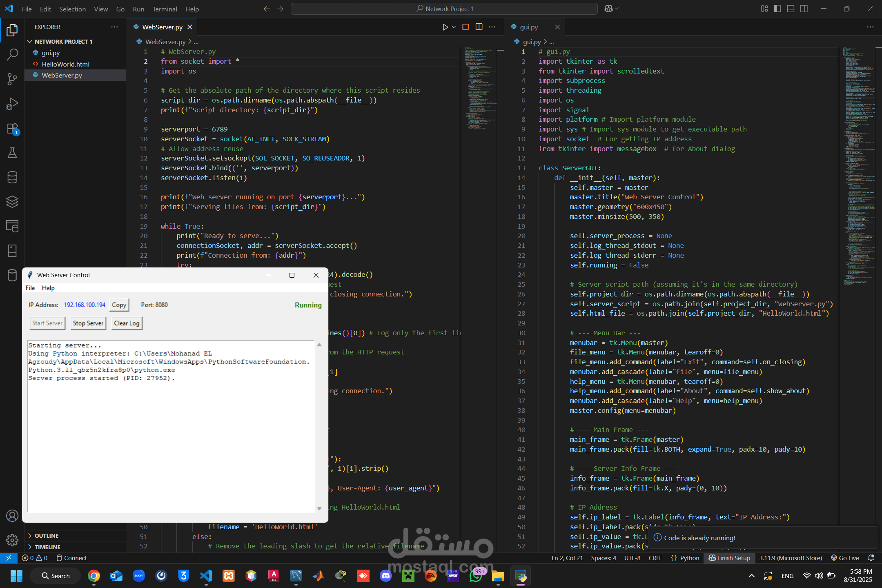Toggle the primary side bar visibility
The width and height of the screenshot is (882, 588).
777,9
